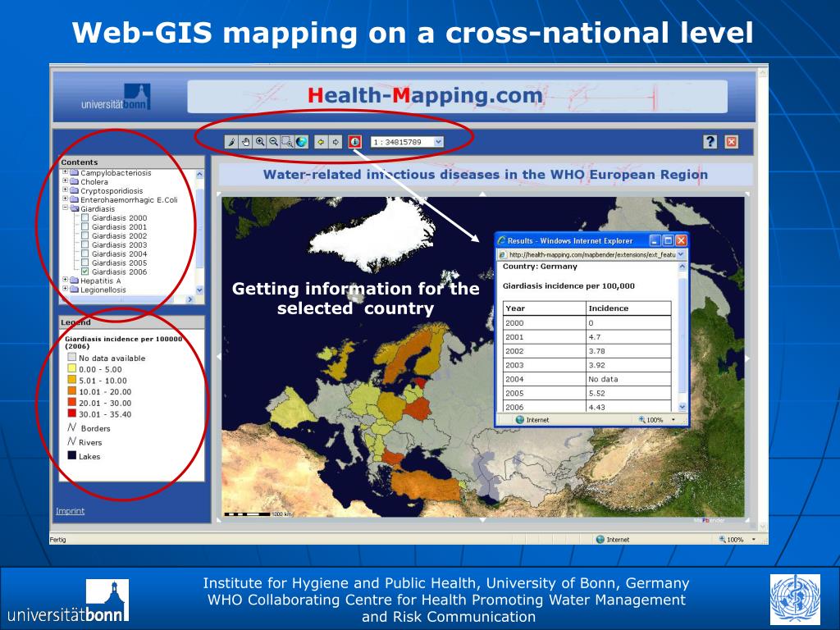Select the Legionellosis tree label
840x630 pixels.
click(x=103, y=290)
